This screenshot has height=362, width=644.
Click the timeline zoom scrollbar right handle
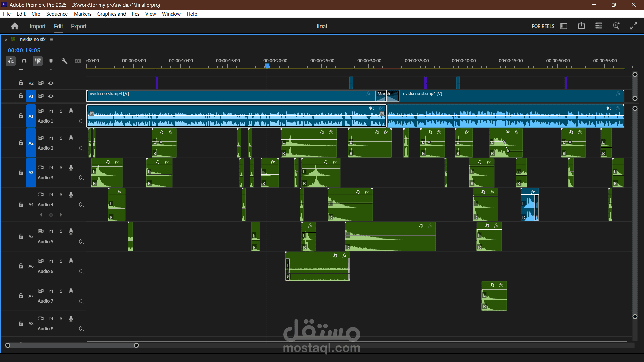pyautogui.click(x=136, y=345)
